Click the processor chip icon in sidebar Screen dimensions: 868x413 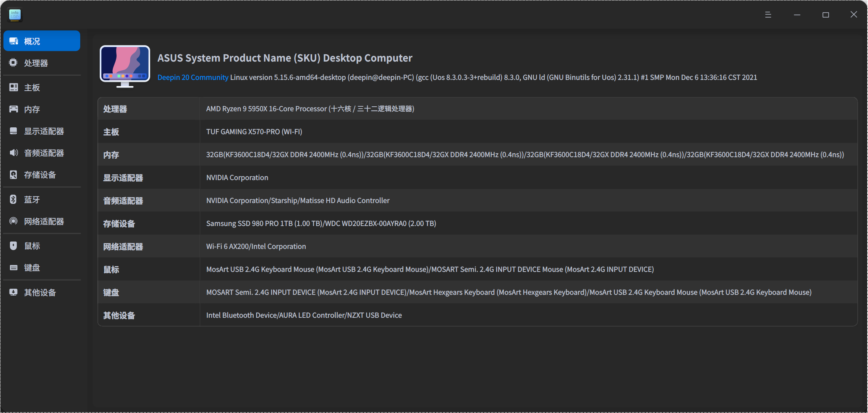pyautogui.click(x=13, y=63)
